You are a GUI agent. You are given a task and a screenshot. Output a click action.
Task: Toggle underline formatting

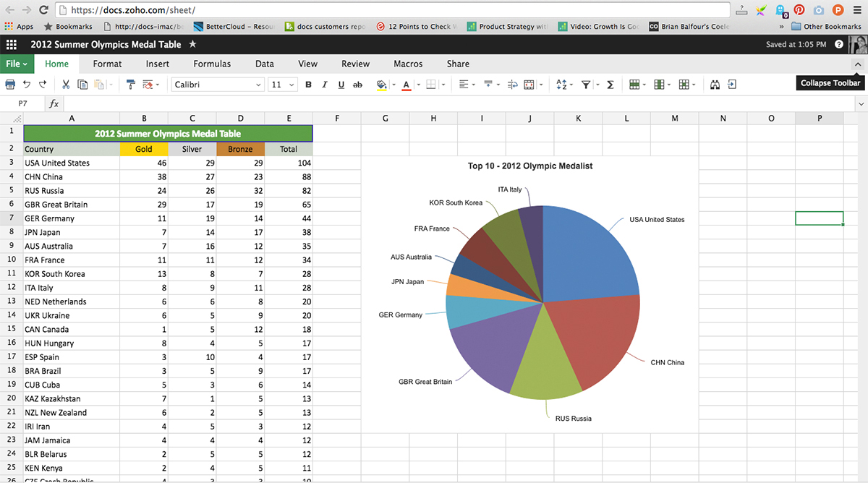click(341, 85)
